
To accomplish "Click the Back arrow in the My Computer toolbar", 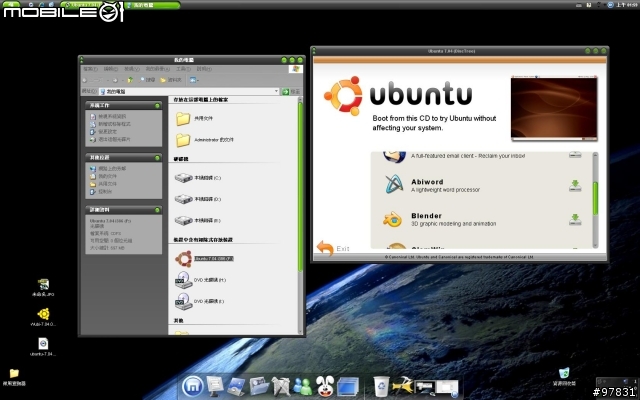I will click(x=85, y=80).
